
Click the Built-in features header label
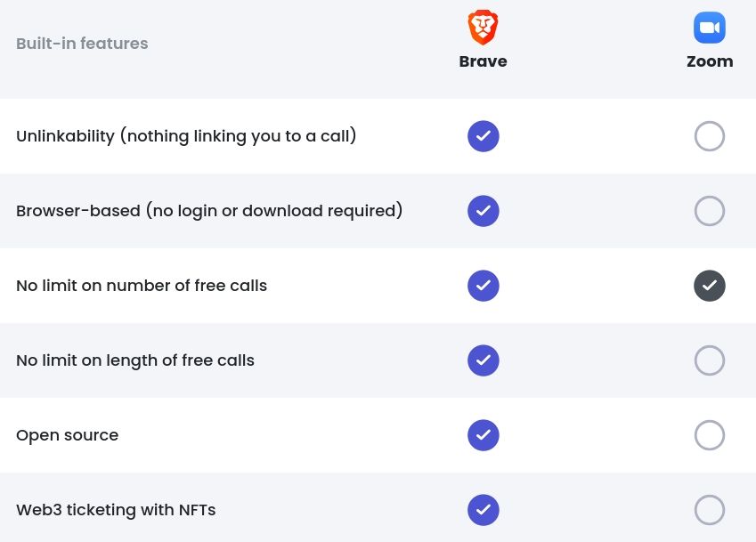(82, 44)
